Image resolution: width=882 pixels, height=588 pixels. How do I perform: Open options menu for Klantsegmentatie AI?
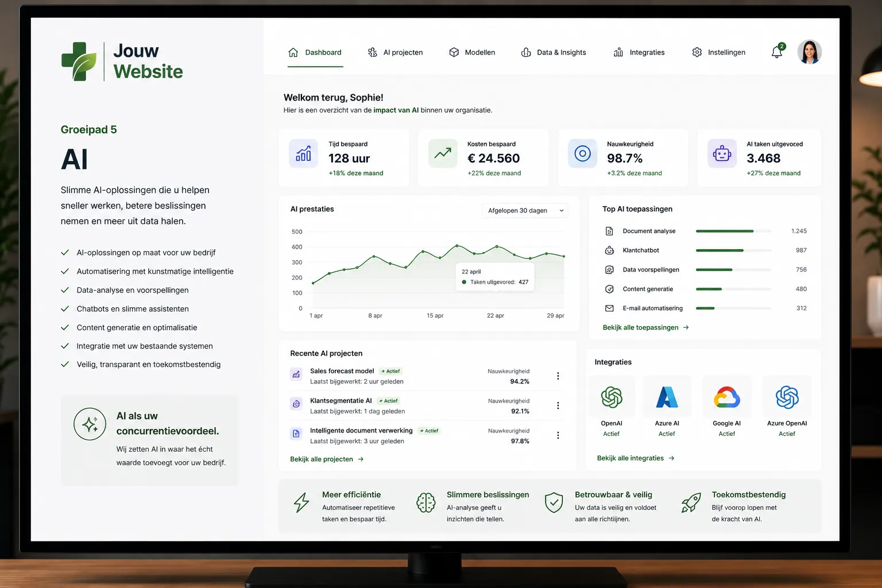(x=558, y=406)
